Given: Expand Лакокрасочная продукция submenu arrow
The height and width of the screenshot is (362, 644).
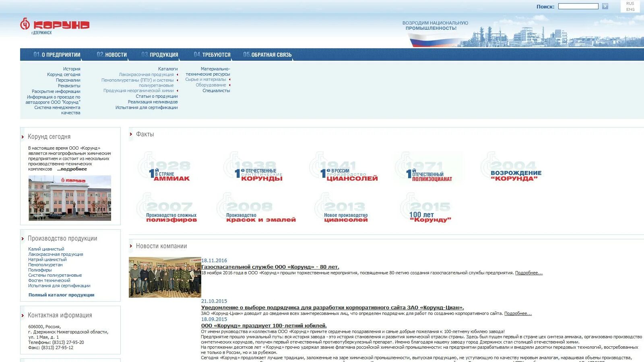Looking at the screenshot, I should [x=177, y=75].
